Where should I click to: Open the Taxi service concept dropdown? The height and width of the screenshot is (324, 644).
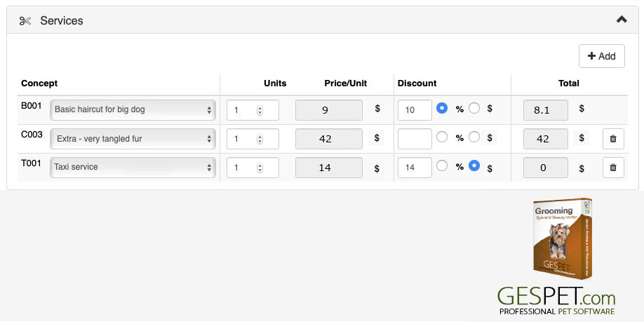tap(133, 168)
